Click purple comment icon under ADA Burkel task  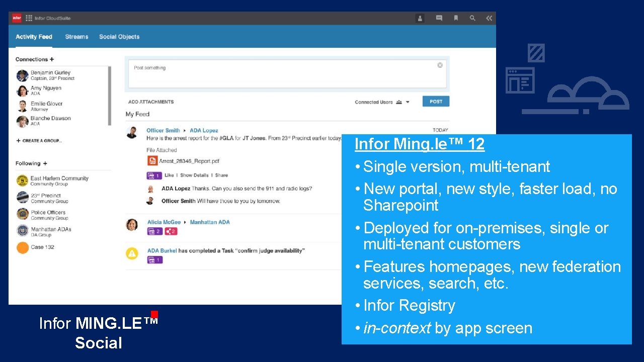click(154, 260)
